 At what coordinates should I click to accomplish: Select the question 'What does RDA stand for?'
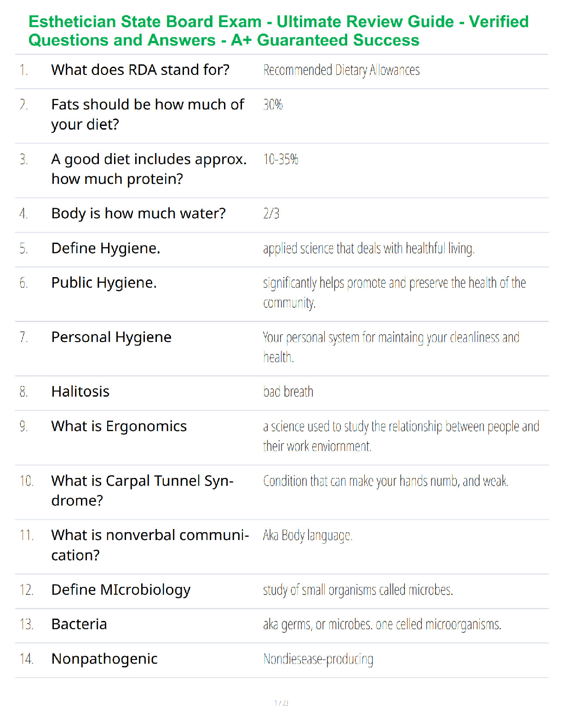click(x=140, y=70)
